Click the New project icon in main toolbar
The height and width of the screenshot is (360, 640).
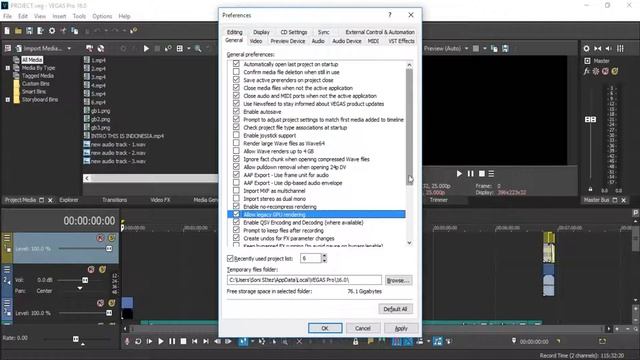[7, 31]
